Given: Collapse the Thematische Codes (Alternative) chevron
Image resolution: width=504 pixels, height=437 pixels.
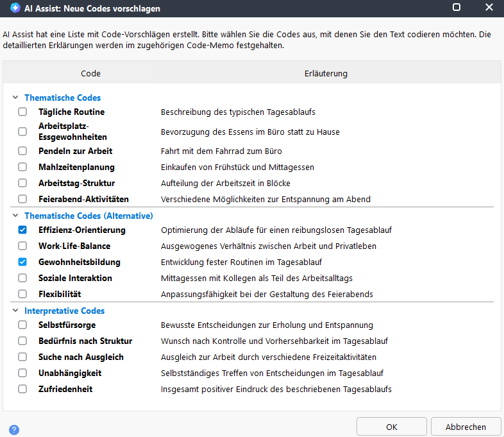Looking at the screenshot, I should click(x=15, y=216).
